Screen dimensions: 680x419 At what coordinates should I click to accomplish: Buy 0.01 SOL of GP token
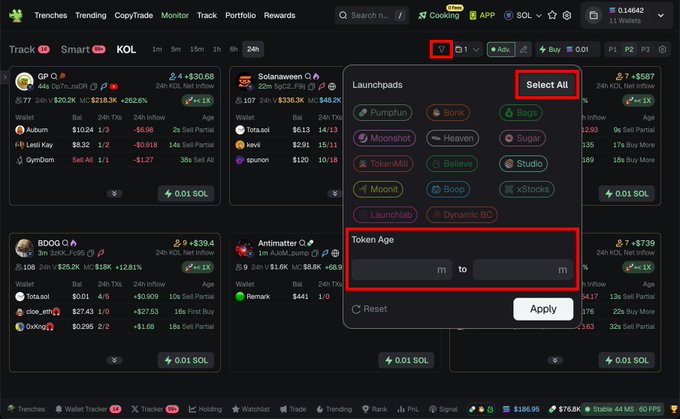(x=186, y=193)
